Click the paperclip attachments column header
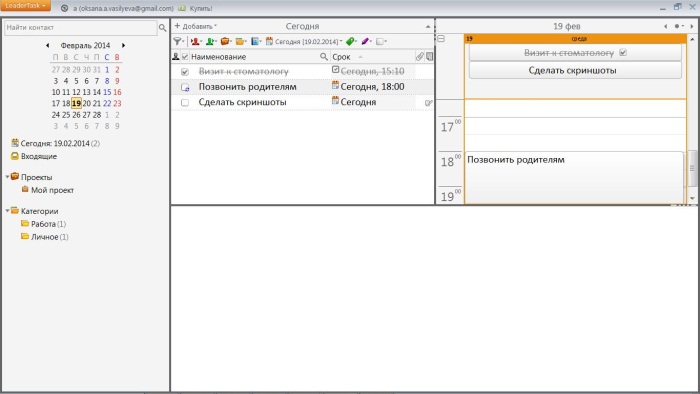This screenshot has width=700, height=394. pyautogui.click(x=420, y=57)
